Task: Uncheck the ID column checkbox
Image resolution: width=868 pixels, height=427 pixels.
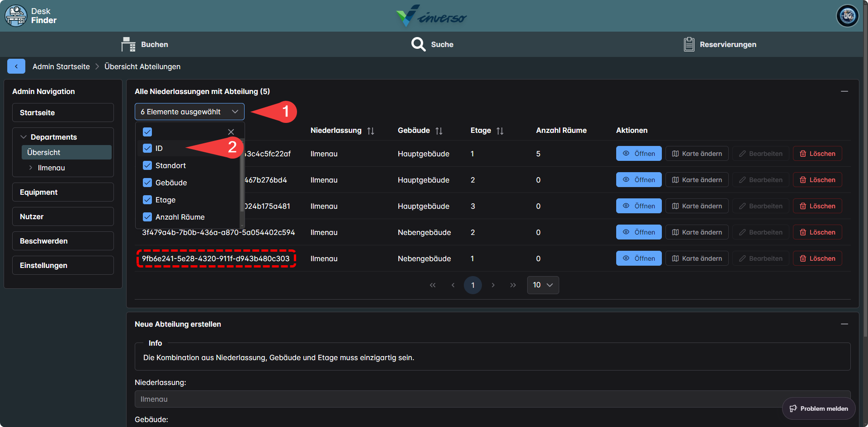Action: 147,148
